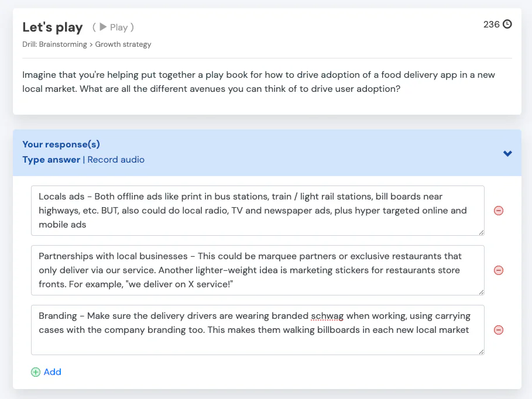Click the food delivery app prompt text
The height and width of the screenshot is (399, 532).
tap(259, 82)
